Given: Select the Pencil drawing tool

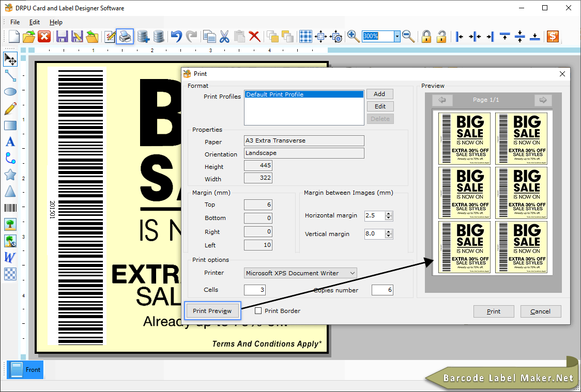Looking at the screenshot, I should pos(10,108).
